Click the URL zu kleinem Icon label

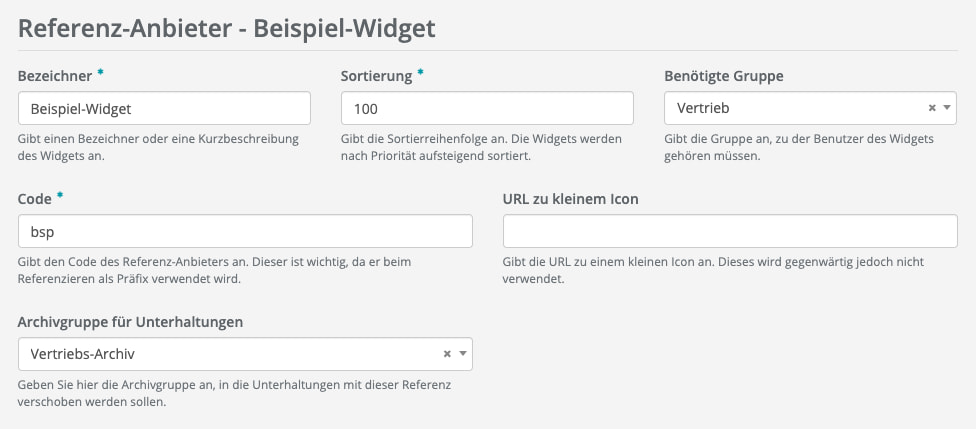570,199
